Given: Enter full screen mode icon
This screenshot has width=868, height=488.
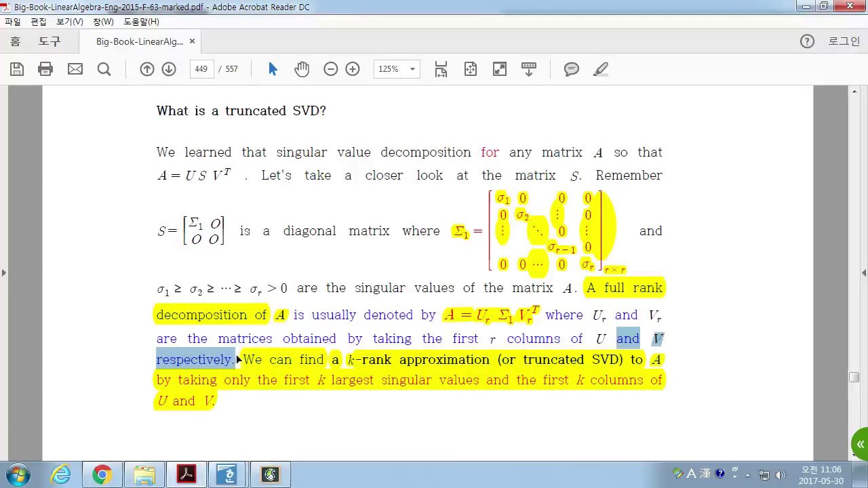Looking at the screenshot, I should (x=500, y=69).
